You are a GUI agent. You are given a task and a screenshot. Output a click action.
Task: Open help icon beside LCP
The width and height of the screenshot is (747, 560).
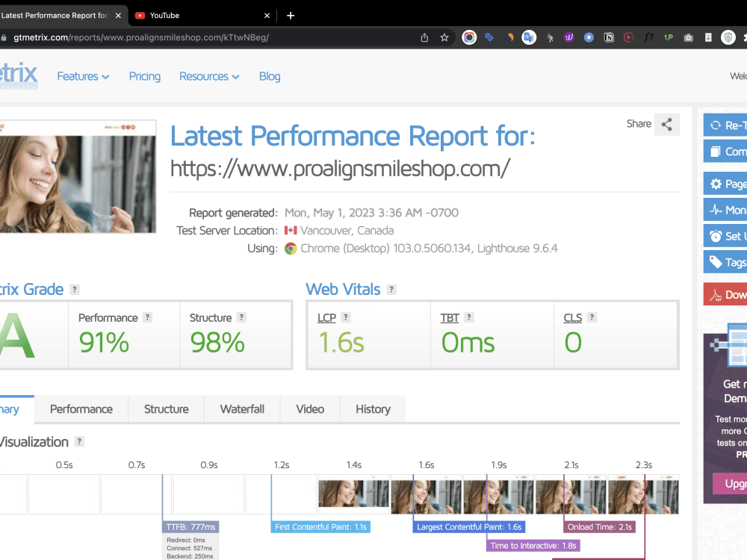tap(346, 317)
